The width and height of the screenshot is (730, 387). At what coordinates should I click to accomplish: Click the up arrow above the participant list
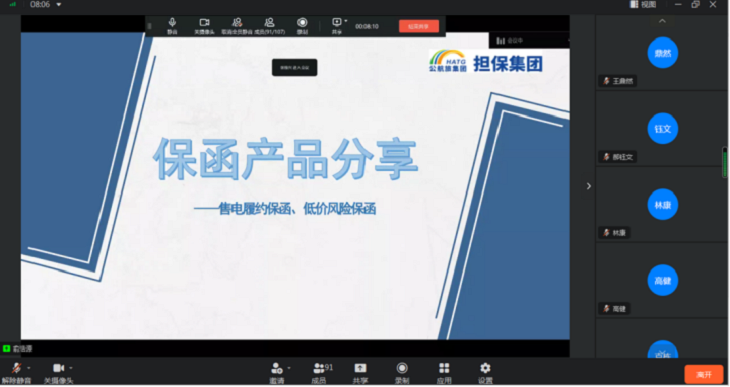point(662,21)
